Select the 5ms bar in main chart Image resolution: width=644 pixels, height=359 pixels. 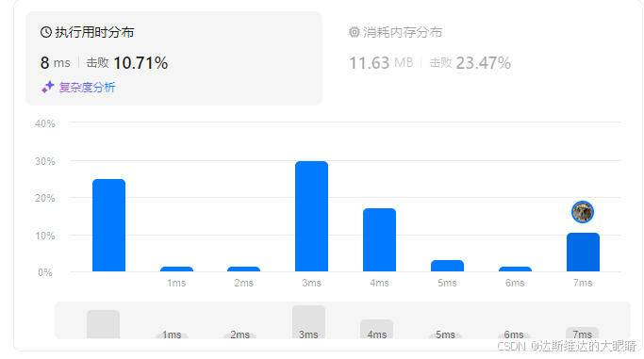[x=447, y=266]
